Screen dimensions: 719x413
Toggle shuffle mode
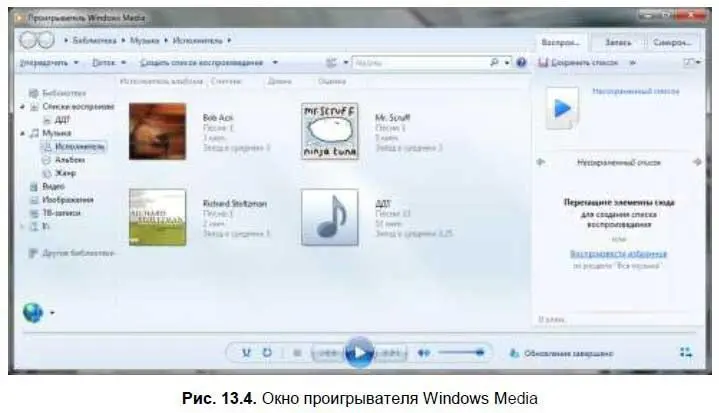tap(246, 352)
